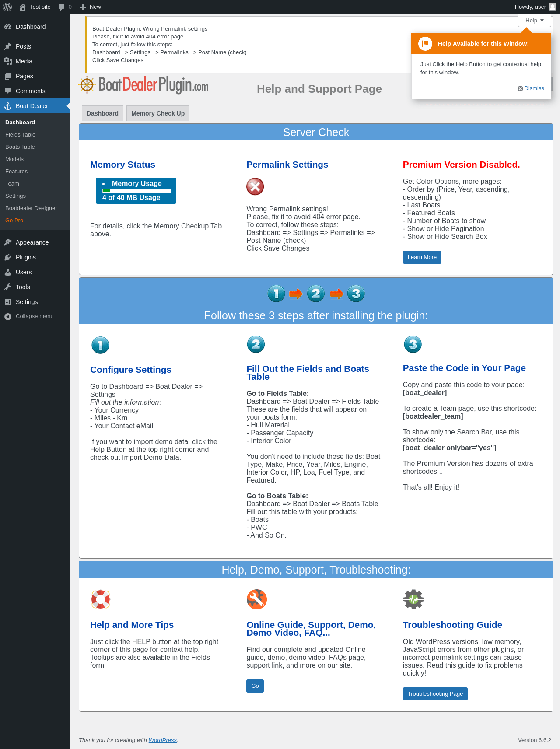Click the Boat Dealer anchor icon
The width and height of the screenshot is (560, 749).
pyautogui.click(x=8, y=106)
